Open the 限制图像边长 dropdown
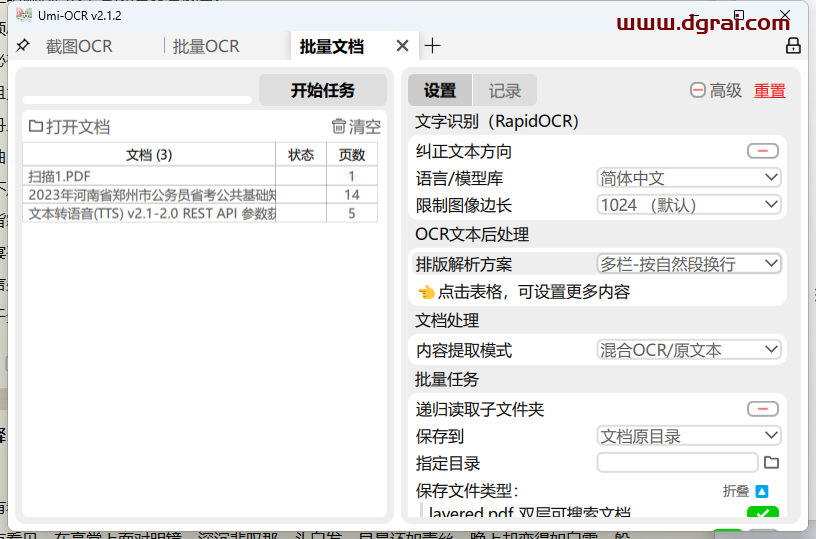 (x=688, y=204)
